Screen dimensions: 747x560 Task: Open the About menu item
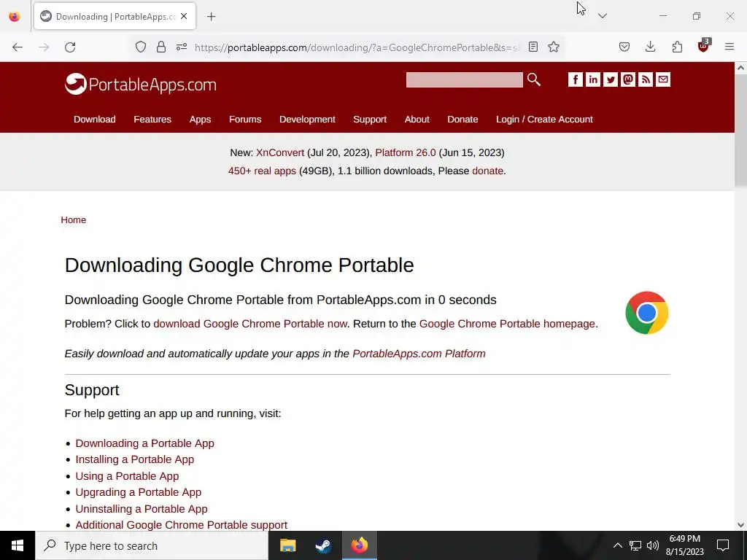[417, 120]
